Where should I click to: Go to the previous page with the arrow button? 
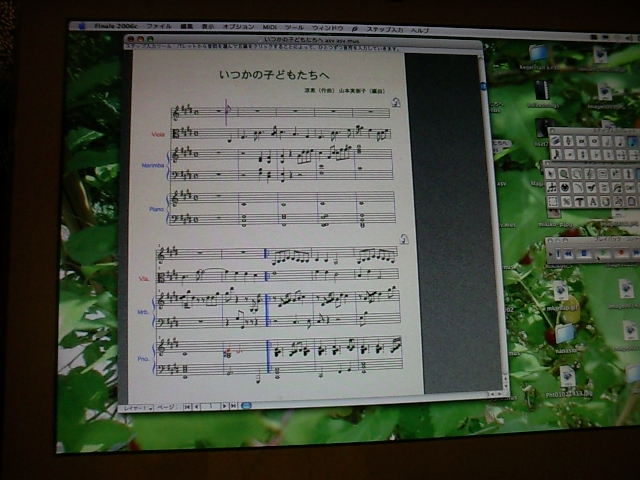197,407
